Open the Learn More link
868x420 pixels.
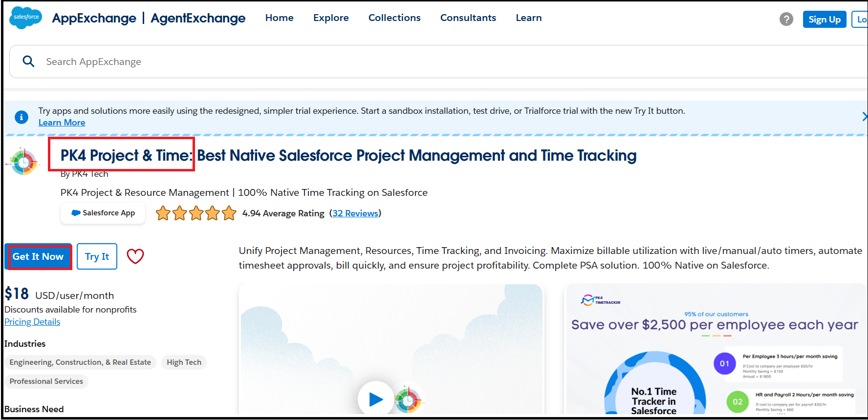coord(62,123)
